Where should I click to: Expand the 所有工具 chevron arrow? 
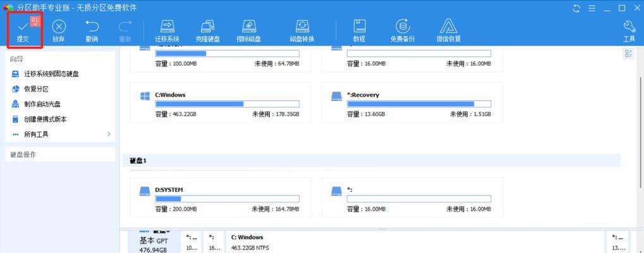109,134
